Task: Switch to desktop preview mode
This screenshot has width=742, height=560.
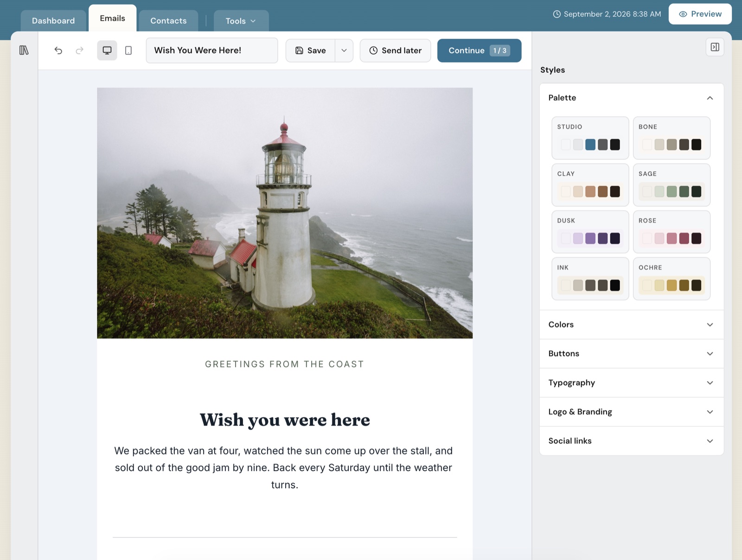Action: 107,51
